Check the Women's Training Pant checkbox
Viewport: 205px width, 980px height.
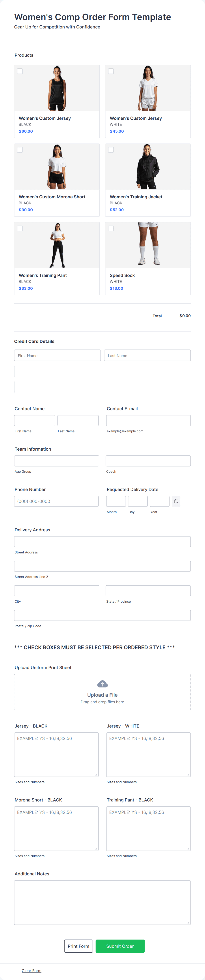click(x=19, y=228)
